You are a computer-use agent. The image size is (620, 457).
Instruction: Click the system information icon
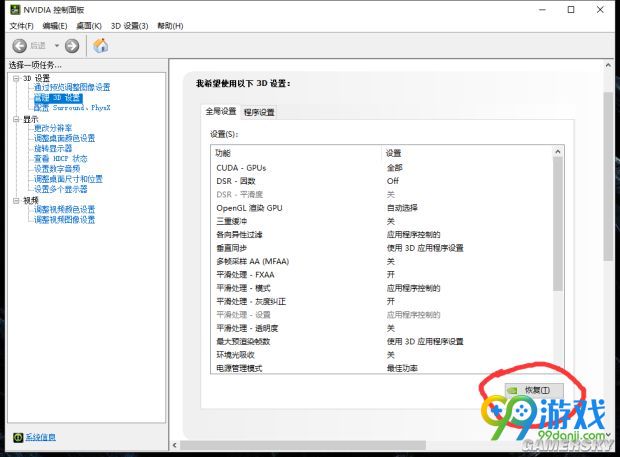click(x=18, y=437)
